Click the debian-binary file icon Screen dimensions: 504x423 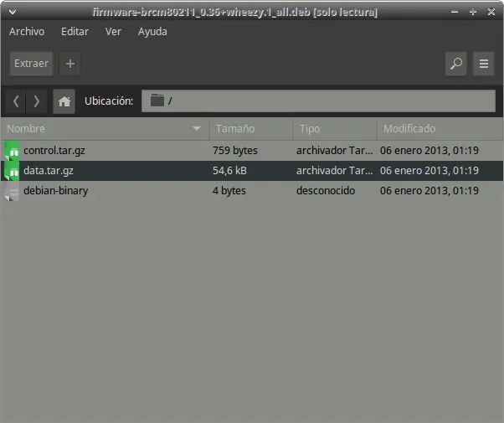12,192
